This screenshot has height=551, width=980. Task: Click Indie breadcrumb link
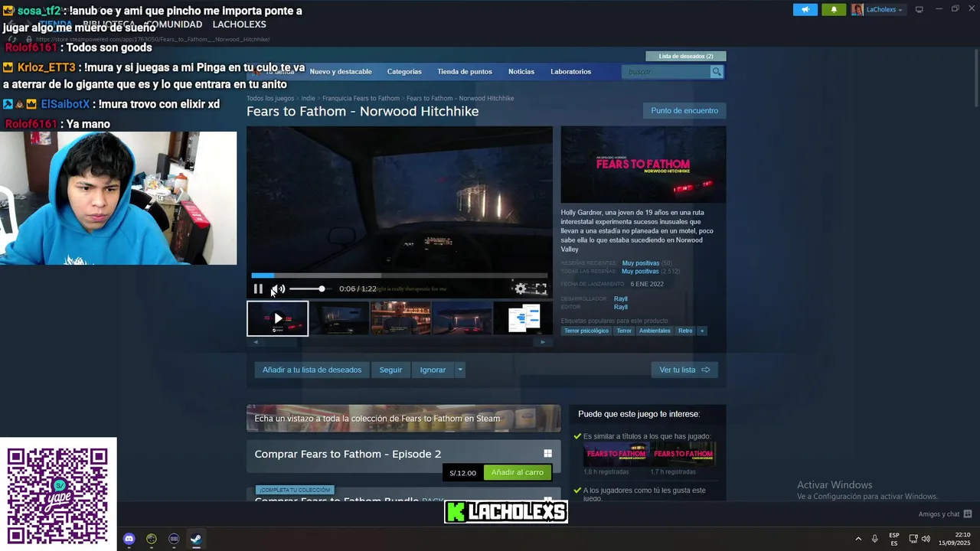[308, 98]
